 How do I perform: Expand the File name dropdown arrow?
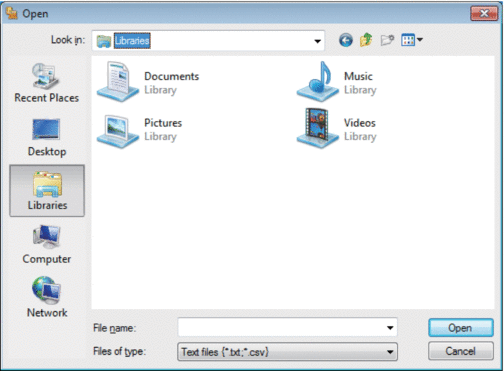click(390, 328)
